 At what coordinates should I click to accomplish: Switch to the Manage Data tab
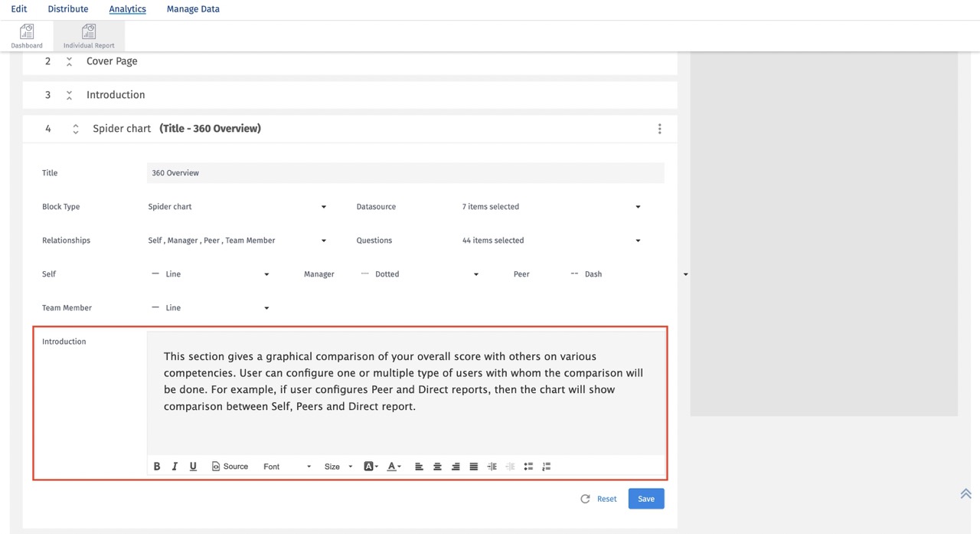[x=192, y=8]
